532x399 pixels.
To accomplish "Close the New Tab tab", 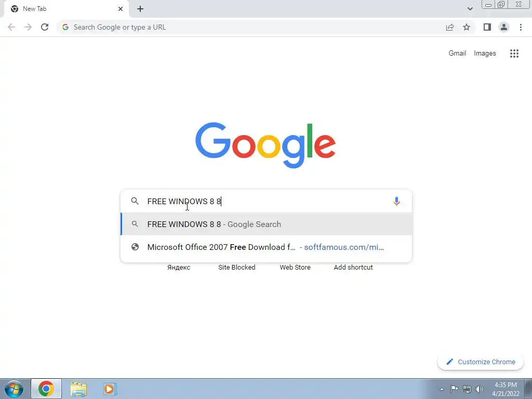I will click(121, 9).
